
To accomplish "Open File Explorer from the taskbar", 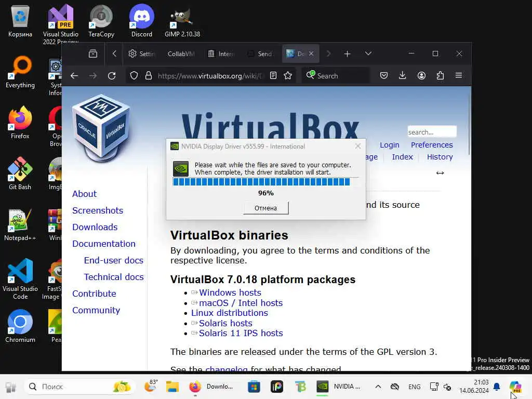I will [172, 387].
